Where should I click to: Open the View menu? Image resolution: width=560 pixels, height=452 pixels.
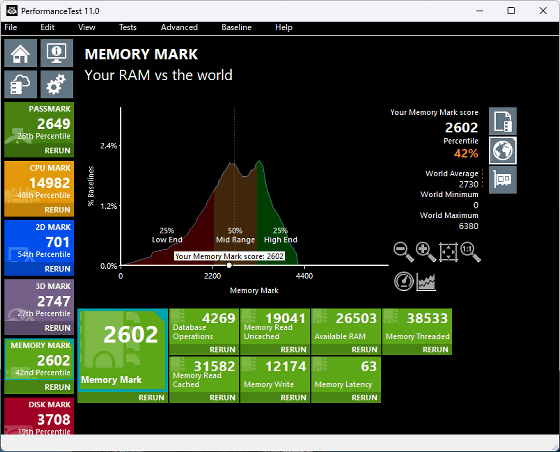pyautogui.click(x=86, y=27)
